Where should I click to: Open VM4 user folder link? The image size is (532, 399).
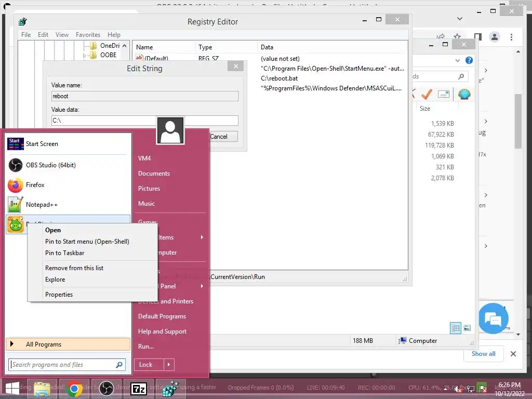tap(144, 158)
